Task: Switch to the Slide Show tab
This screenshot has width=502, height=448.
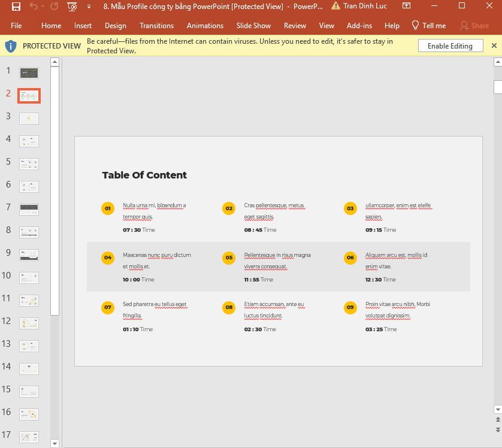Action: (x=253, y=26)
